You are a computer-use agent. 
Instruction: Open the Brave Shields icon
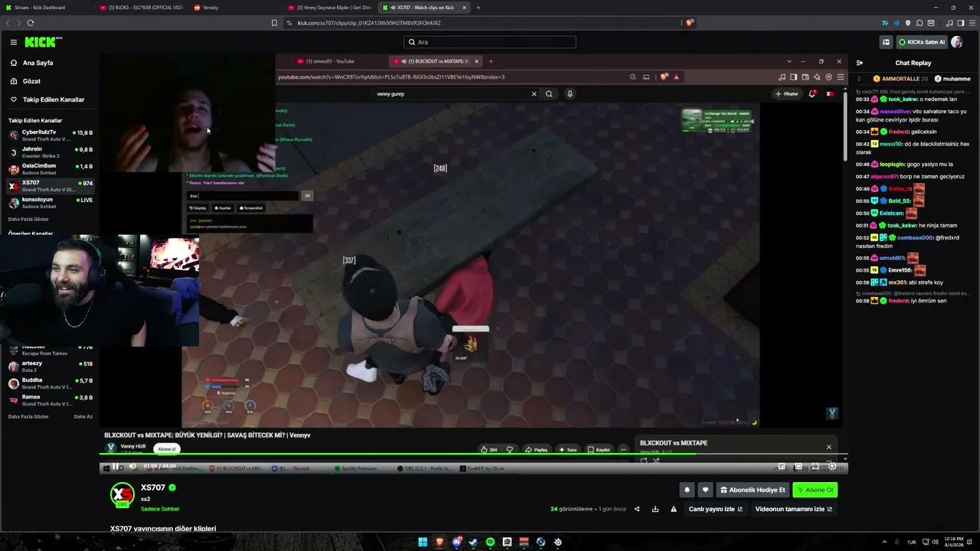[x=689, y=23]
